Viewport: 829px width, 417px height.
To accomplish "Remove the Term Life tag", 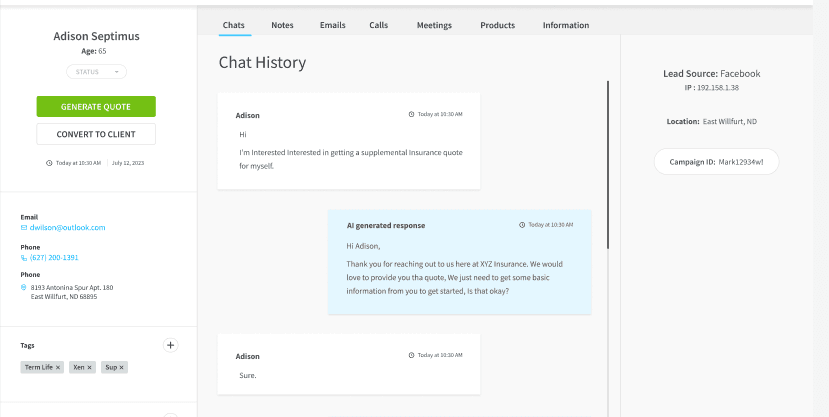I will pyautogui.click(x=58, y=367).
